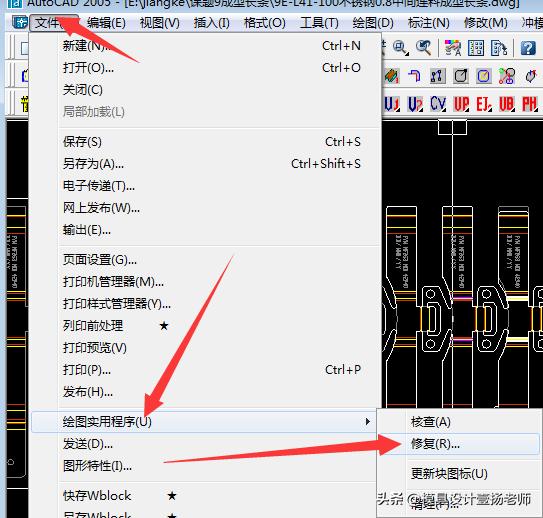Open 页面设置(G)... page setup
543x518 pixels.
click(x=206, y=259)
